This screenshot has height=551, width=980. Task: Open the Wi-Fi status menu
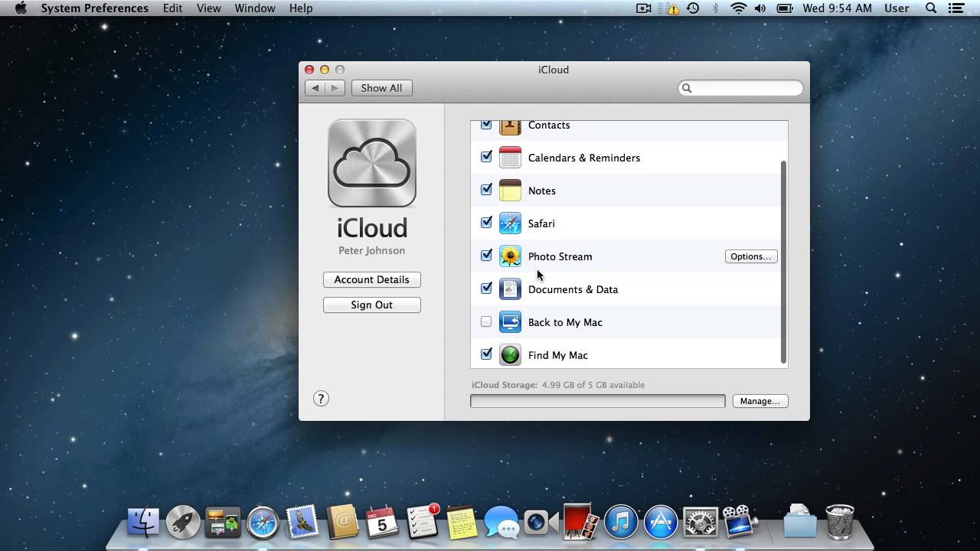[x=738, y=8]
